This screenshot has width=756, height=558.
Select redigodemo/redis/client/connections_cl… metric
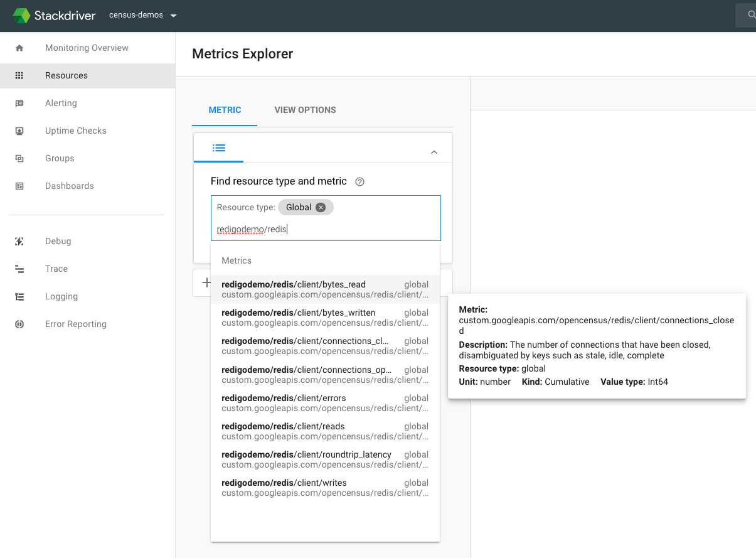click(x=325, y=346)
